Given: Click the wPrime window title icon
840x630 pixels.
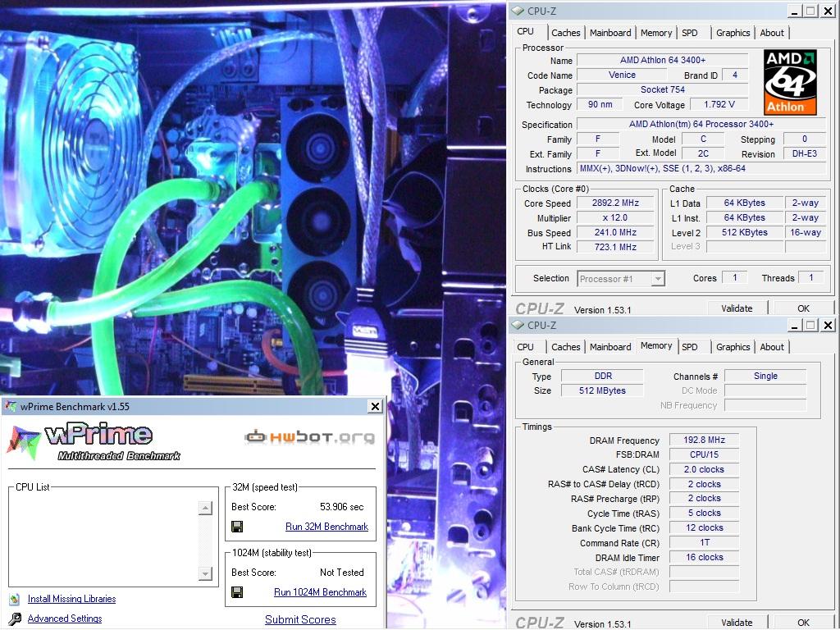Looking at the screenshot, I should point(10,407).
